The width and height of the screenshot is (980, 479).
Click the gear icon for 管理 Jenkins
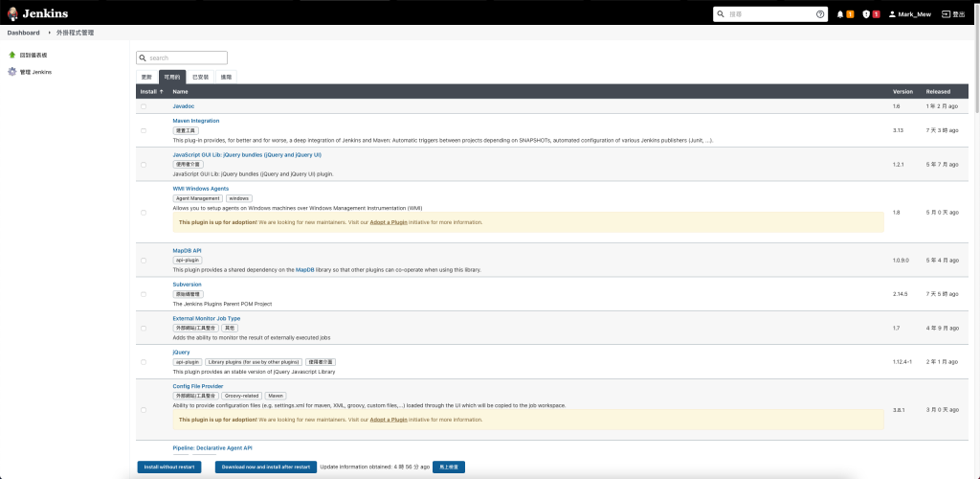pyautogui.click(x=11, y=72)
